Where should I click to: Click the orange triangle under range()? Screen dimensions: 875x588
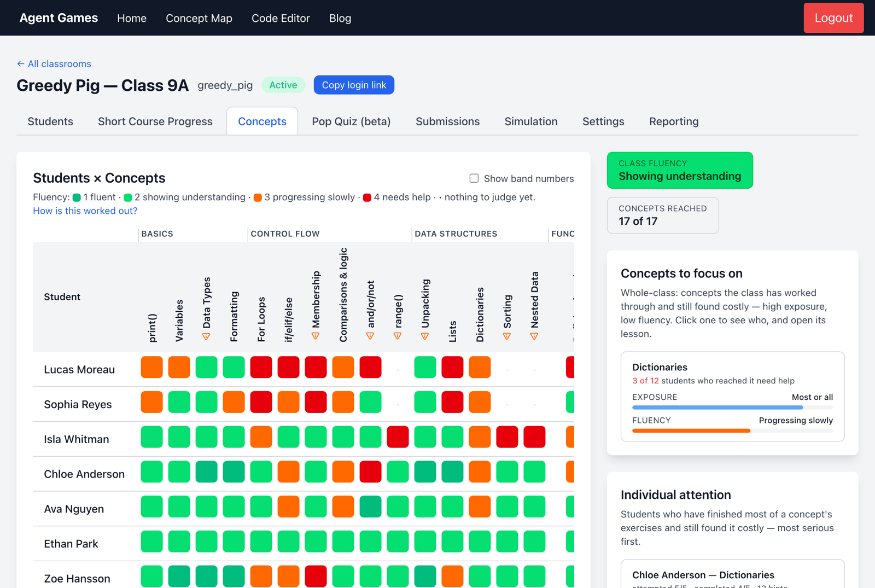(398, 336)
